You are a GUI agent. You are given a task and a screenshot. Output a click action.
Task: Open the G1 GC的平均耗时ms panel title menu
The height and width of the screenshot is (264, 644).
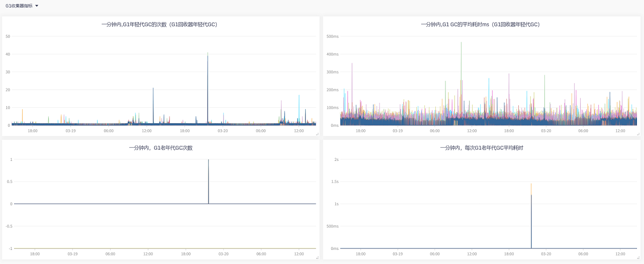[x=481, y=24]
